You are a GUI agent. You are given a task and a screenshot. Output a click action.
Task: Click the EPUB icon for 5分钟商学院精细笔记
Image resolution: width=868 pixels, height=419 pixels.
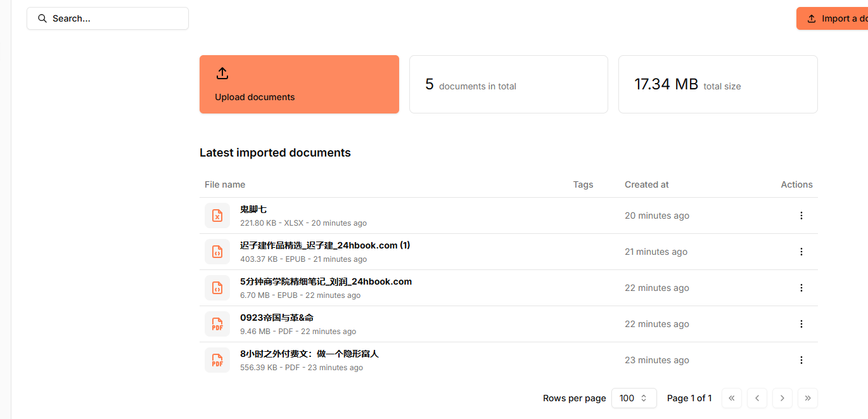(x=217, y=288)
